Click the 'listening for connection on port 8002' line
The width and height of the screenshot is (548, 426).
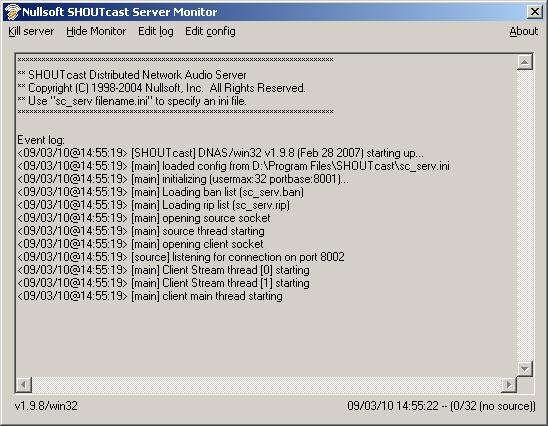click(x=181, y=257)
